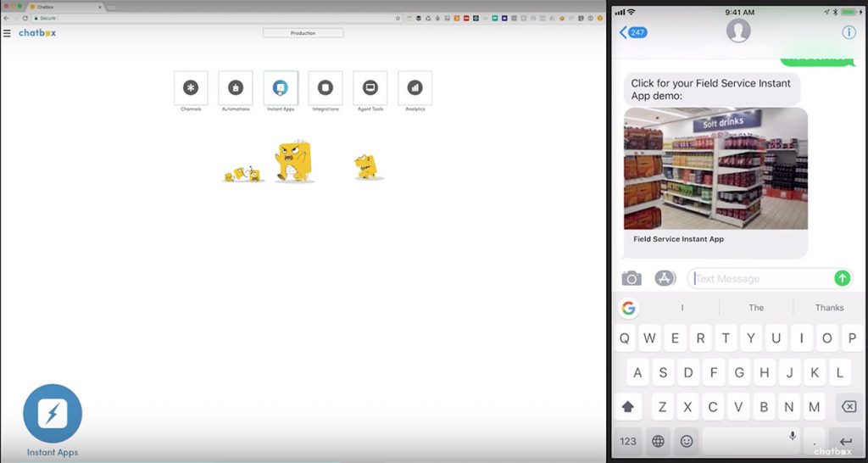Open the hamburger menu beside chatbox logo
Image resolution: width=868 pixels, height=463 pixels.
(x=7, y=33)
